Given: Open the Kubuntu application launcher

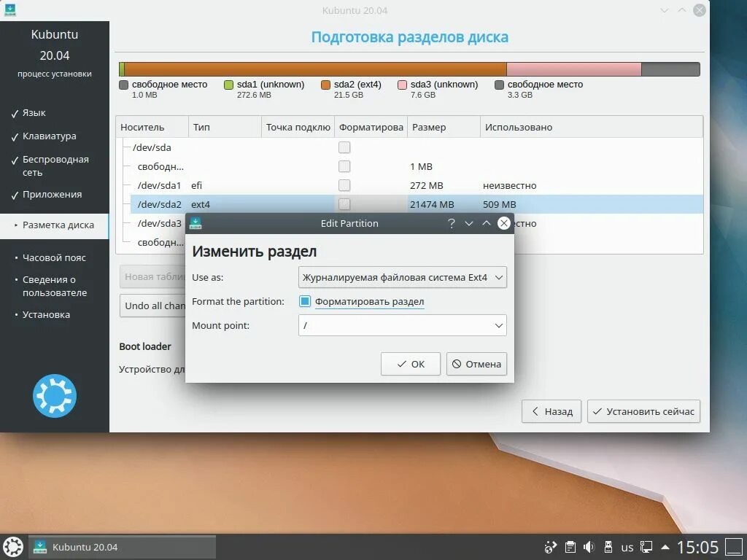Looking at the screenshot, I should 13,547.
